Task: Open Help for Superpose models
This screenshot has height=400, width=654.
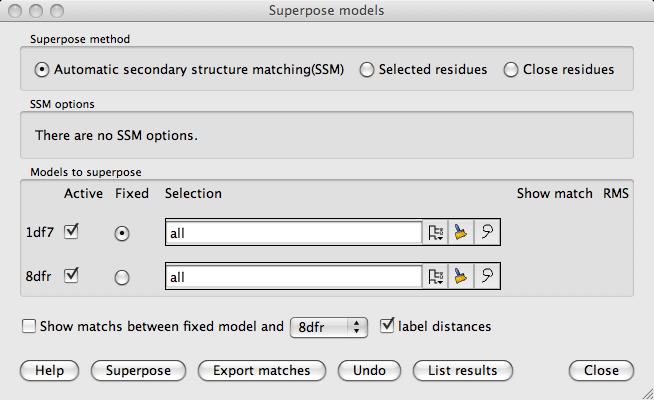Action: [x=49, y=370]
